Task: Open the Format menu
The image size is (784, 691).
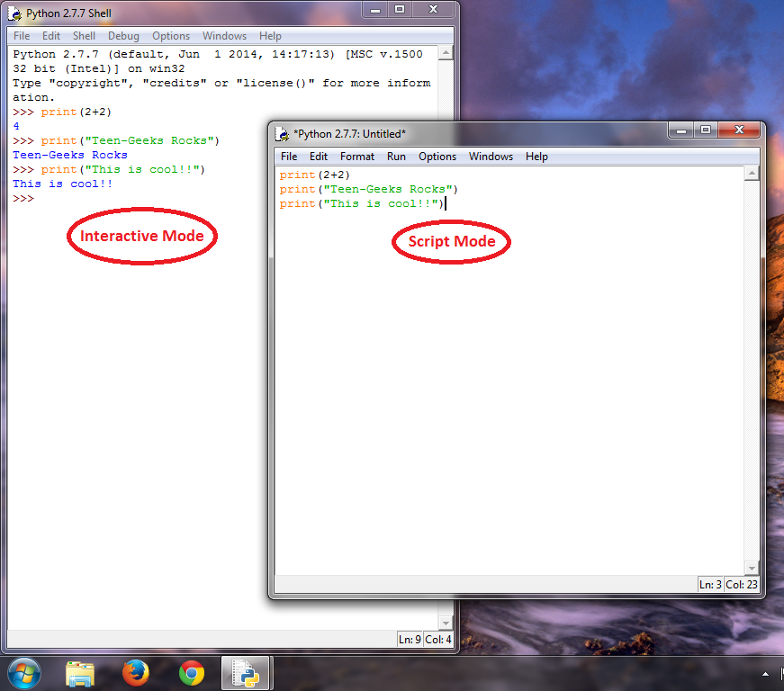Action: click(x=357, y=156)
